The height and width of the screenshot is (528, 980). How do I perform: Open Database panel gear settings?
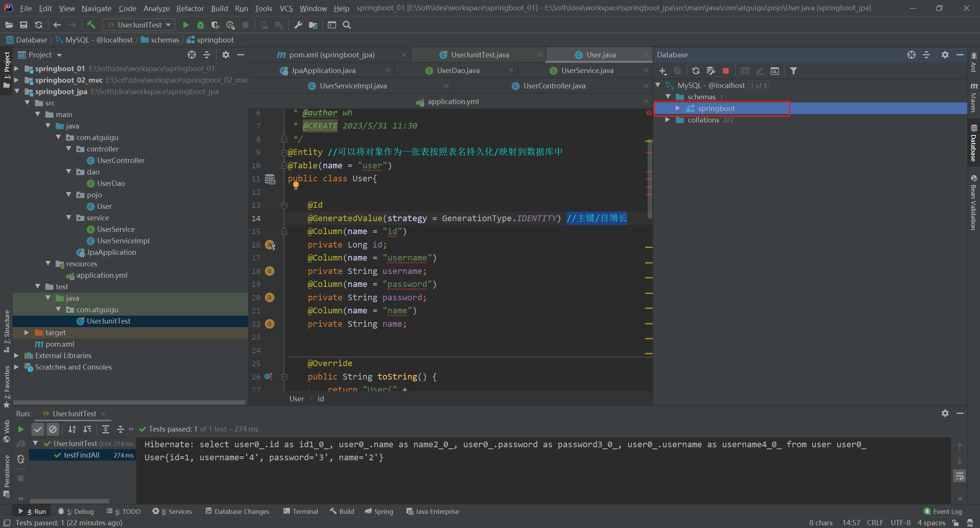click(945, 55)
